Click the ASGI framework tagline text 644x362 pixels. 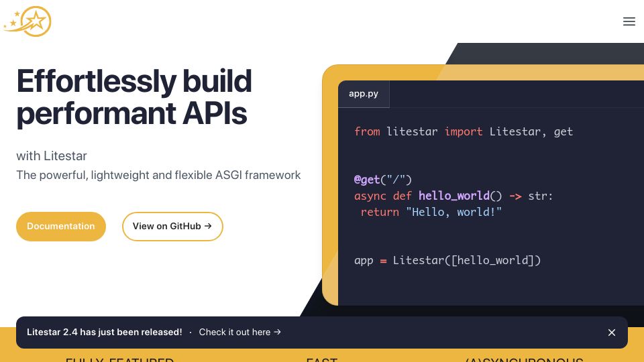[158, 175]
